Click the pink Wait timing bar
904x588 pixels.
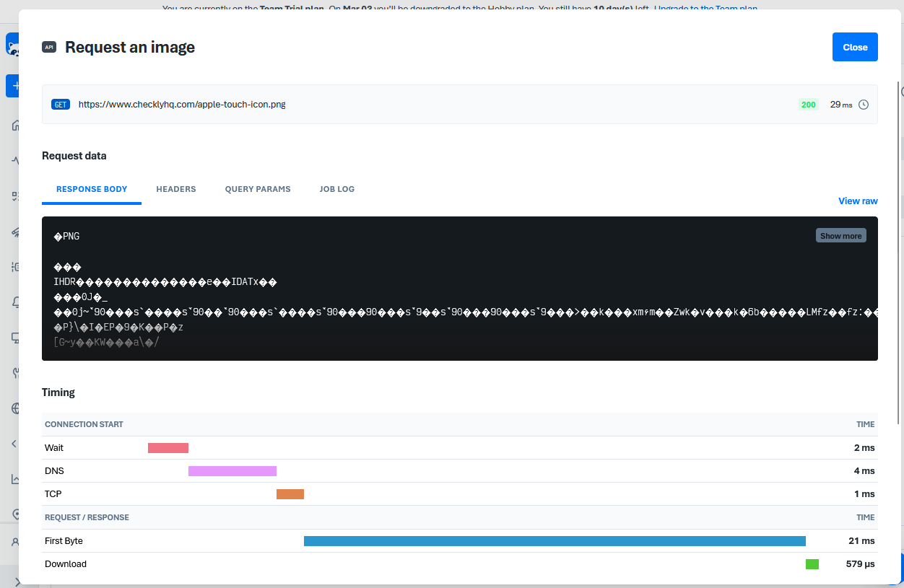click(168, 448)
